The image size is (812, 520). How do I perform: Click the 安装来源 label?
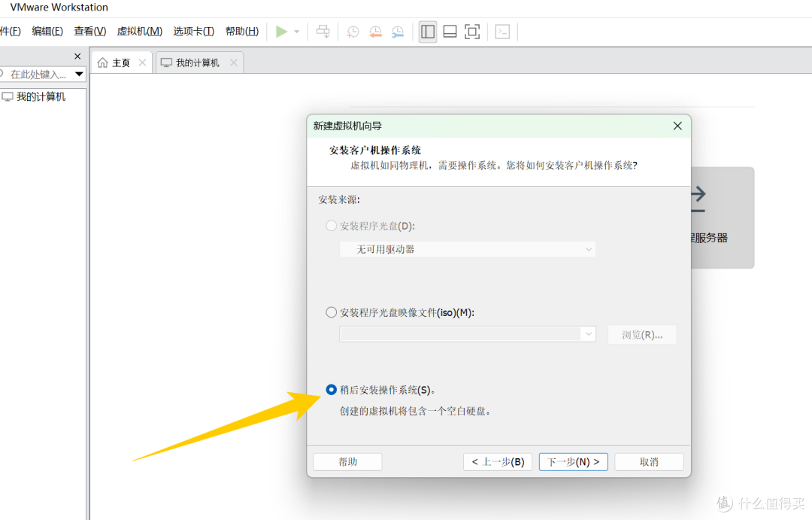(x=339, y=199)
